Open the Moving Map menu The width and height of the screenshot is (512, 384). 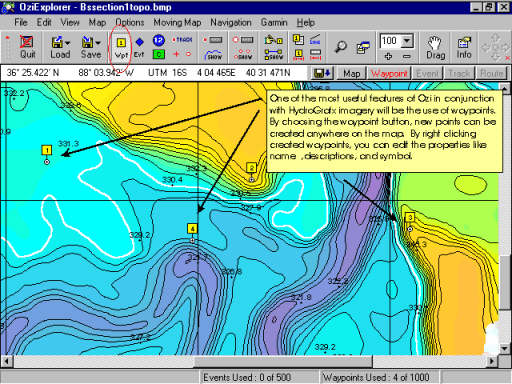click(177, 22)
